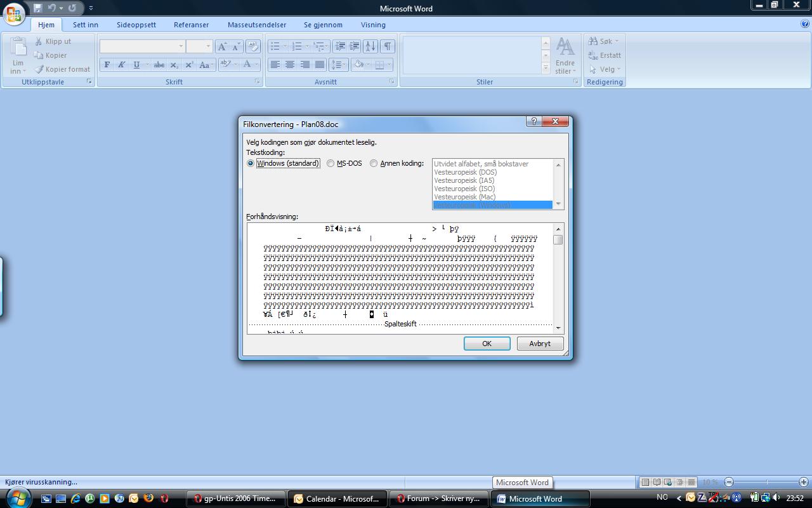Image resolution: width=812 pixels, height=508 pixels.
Task: Open the Windows Start button
Action: [17, 497]
